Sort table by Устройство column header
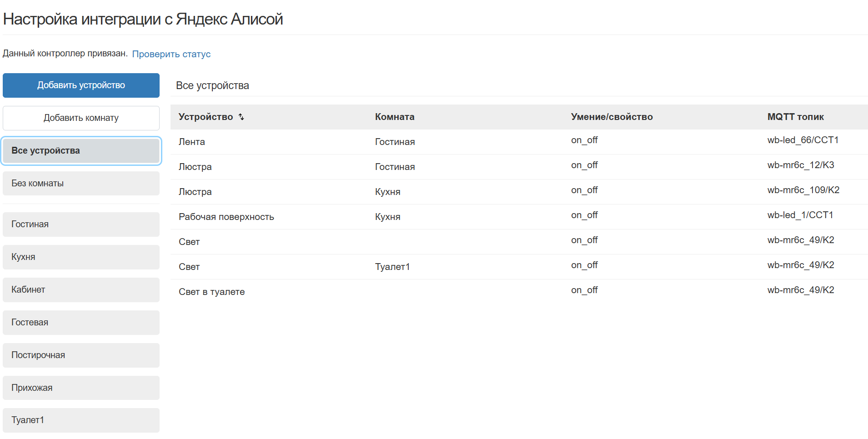 206,117
